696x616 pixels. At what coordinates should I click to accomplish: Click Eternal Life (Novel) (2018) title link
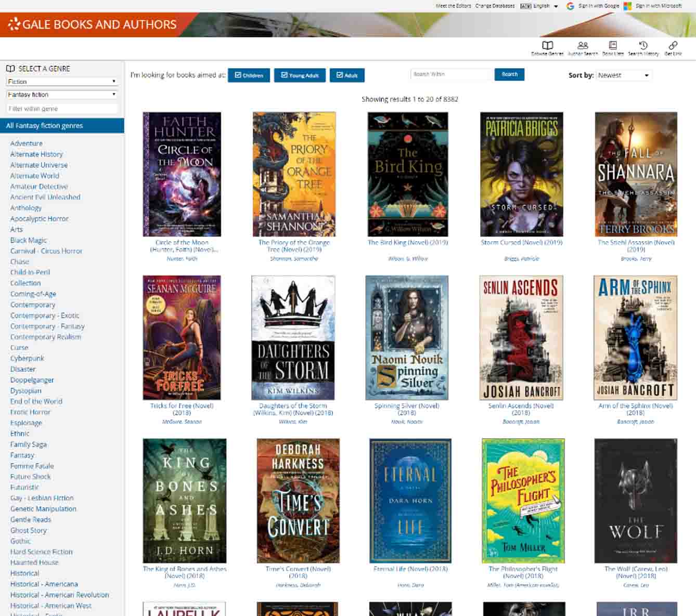coord(410,569)
